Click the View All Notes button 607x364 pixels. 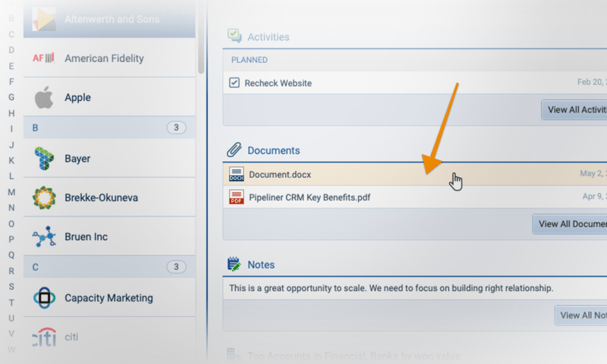tap(582, 315)
